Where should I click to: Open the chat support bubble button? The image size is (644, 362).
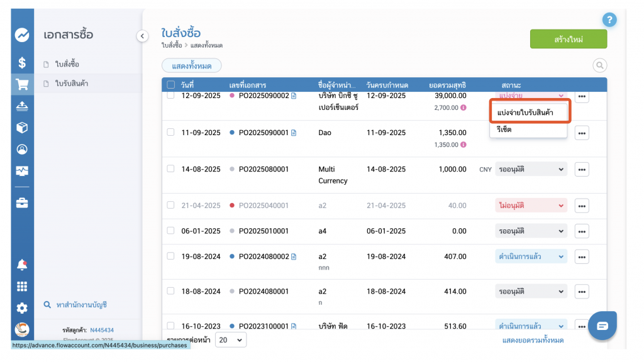tap(602, 326)
